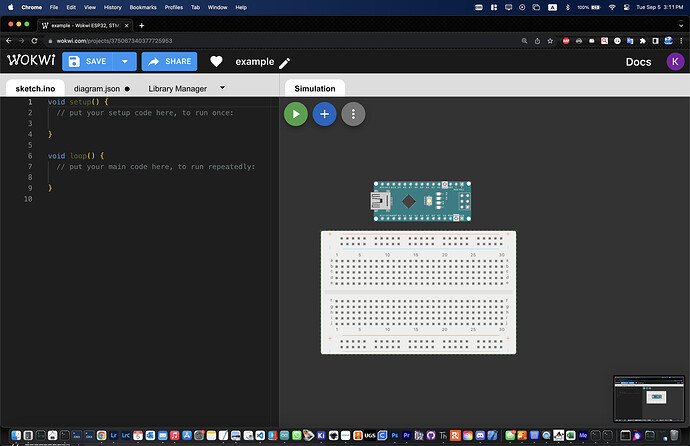Open the simulation three-dots options menu
Viewport: 690px width, 446px height.
click(353, 114)
